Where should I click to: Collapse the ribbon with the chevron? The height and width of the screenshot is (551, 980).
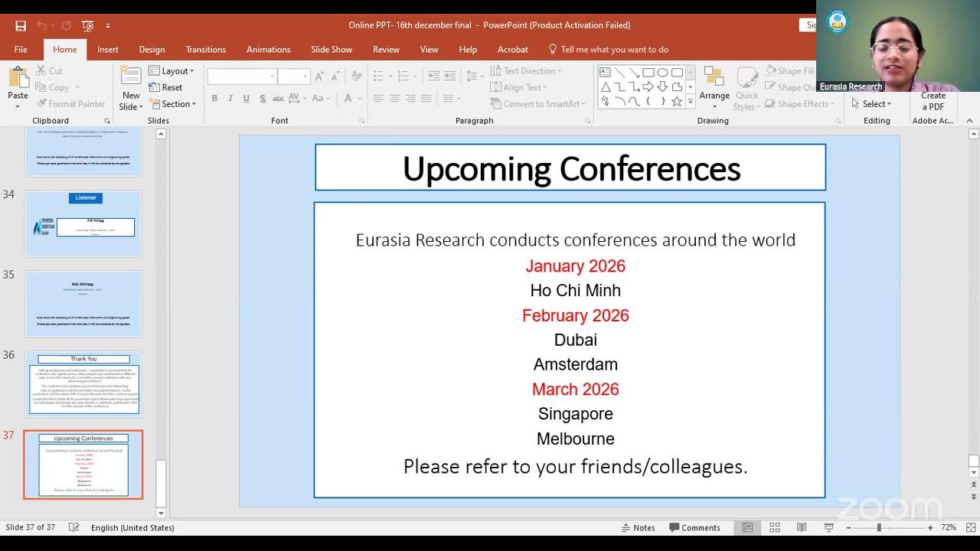[969, 121]
